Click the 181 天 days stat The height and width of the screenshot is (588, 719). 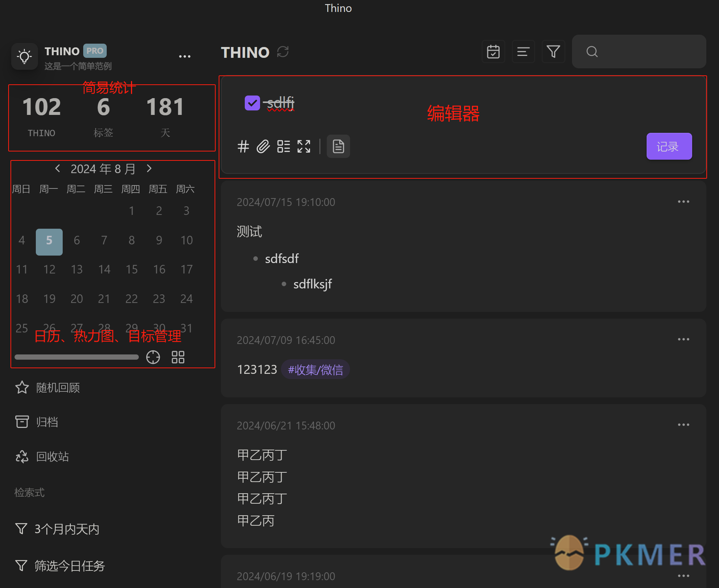165,116
